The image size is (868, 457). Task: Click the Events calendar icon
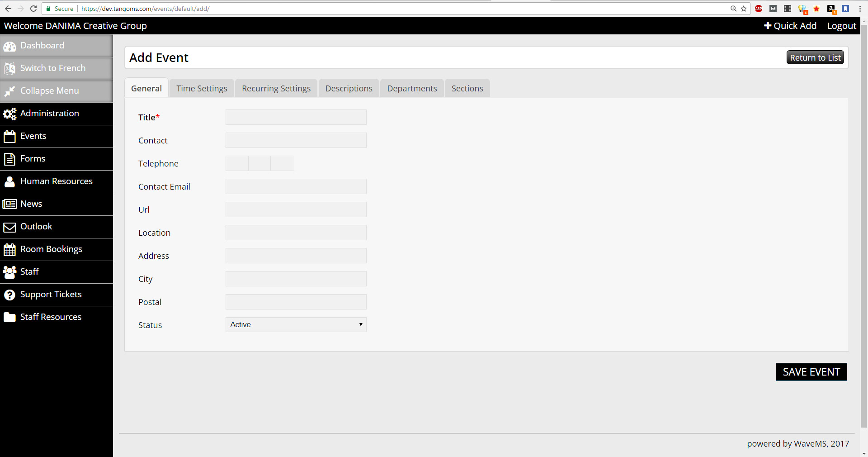[9, 136]
